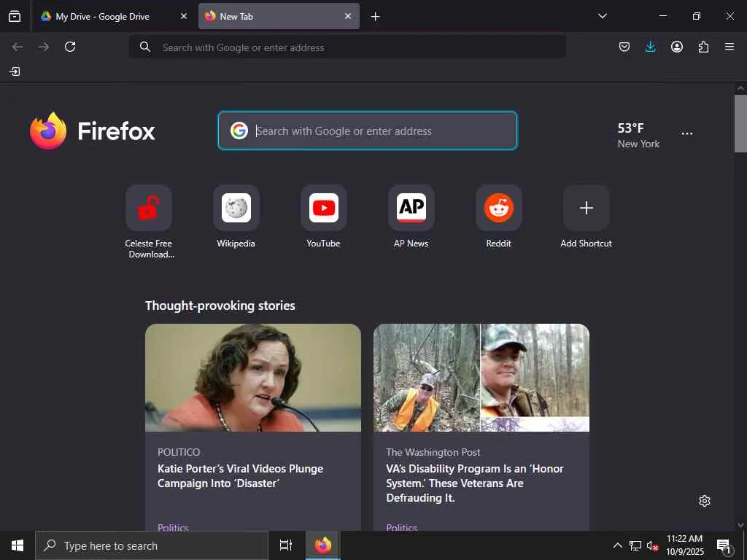Open the Downloads panel
Image resolution: width=747 pixels, height=560 pixels.
(x=650, y=47)
